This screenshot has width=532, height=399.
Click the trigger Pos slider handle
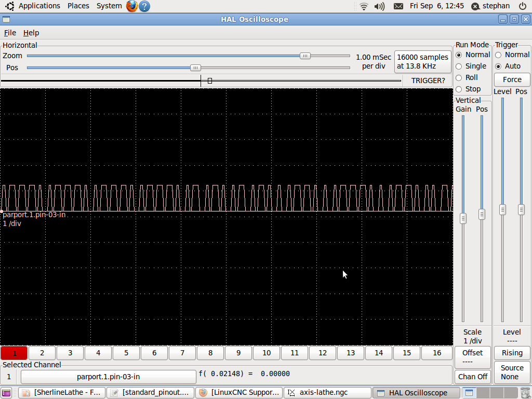pos(522,210)
